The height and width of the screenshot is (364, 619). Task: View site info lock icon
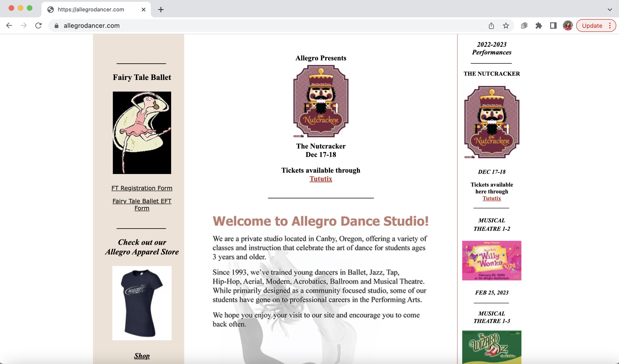point(56,26)
